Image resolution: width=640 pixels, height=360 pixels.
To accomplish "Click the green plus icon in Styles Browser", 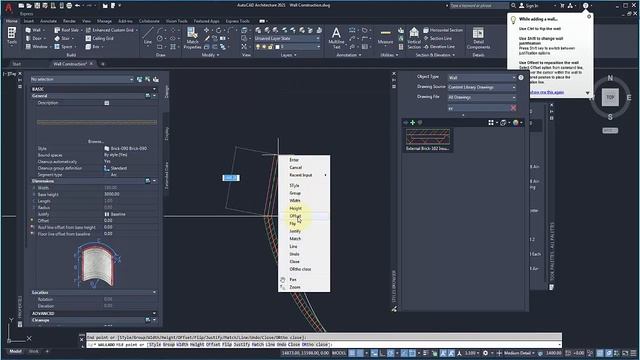I will click(413, 122).
